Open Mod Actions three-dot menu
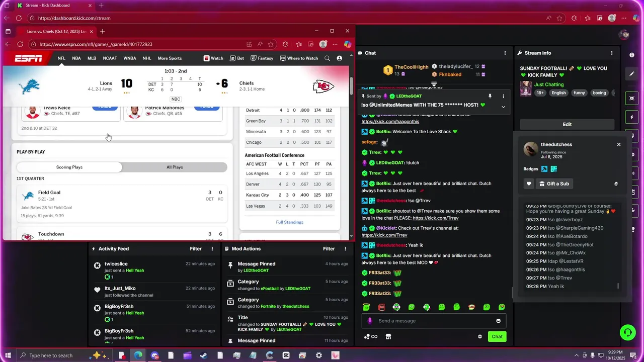Image resolution: width=644 pixels, height=362 pixels. [345, 248]
